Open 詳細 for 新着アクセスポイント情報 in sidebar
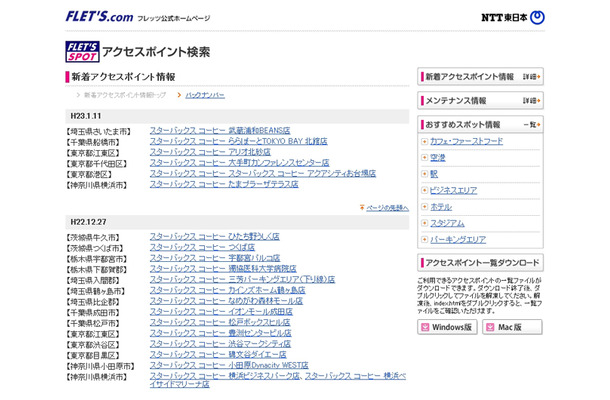 click(x=531, y=77)
